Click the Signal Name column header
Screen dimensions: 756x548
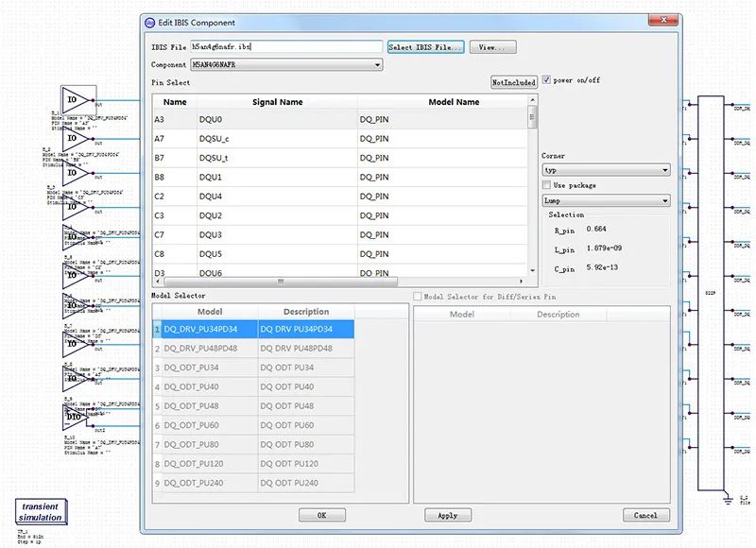pos(277,102)
